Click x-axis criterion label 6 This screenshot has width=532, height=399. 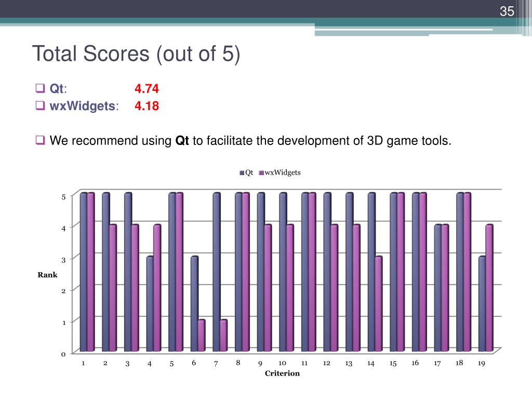tap(194, 363)
